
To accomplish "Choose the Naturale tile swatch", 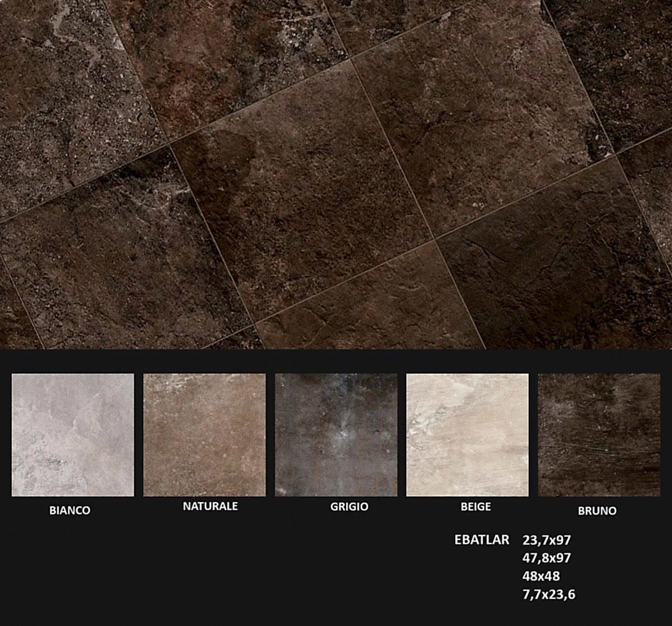I will [x=204, y=435].
